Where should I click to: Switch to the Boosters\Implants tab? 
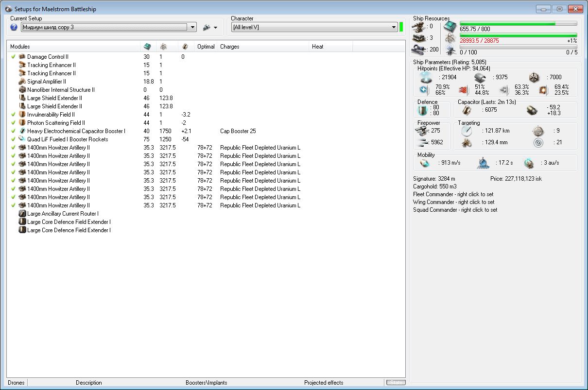206,383
